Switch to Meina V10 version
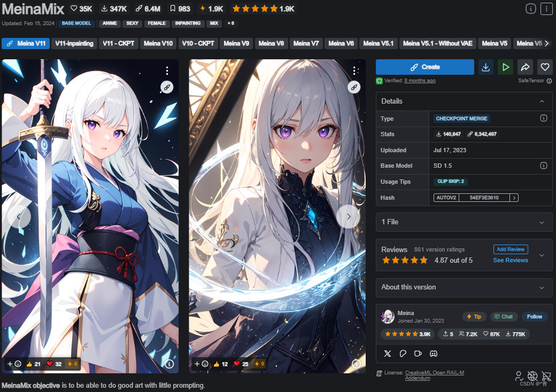The height and width of the screenshot is (392, 556). (x=158, y=43)
